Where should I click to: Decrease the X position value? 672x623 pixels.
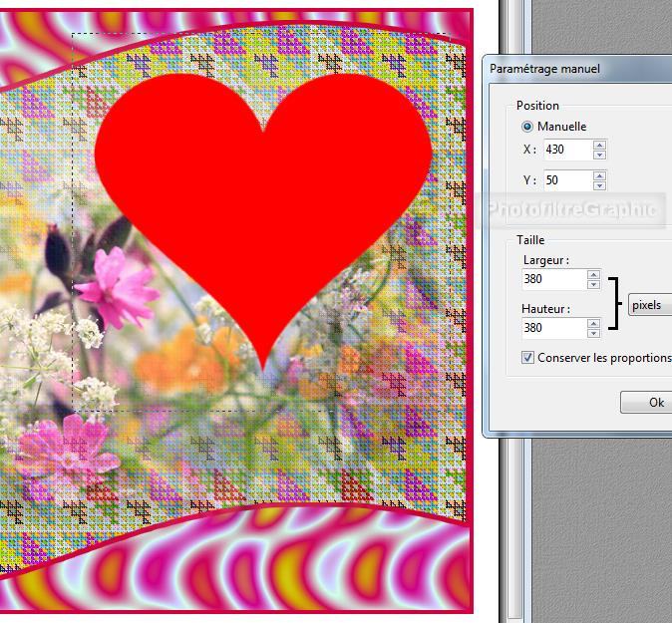pos(599,155)
